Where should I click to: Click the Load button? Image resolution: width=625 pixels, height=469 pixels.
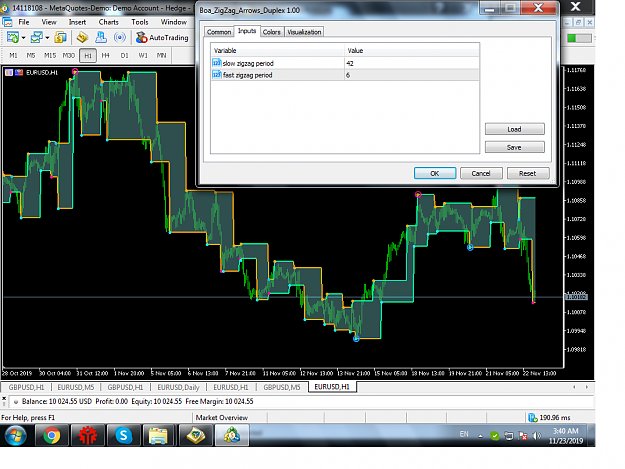coord(514,129)
